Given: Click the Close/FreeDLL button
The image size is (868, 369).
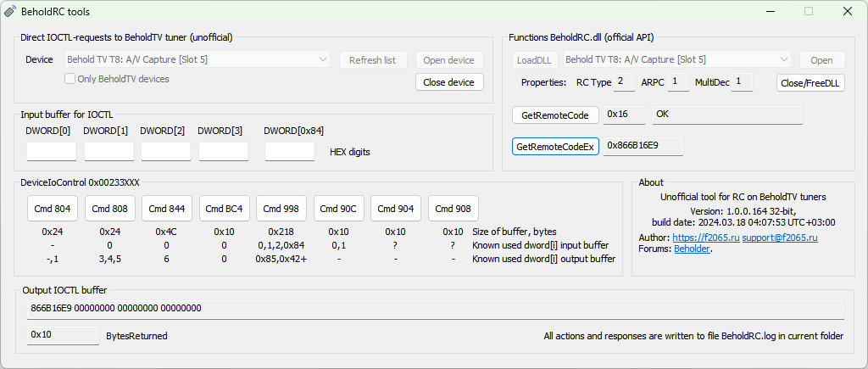Looking at the screenshot, I should click(x=810, y=82).
